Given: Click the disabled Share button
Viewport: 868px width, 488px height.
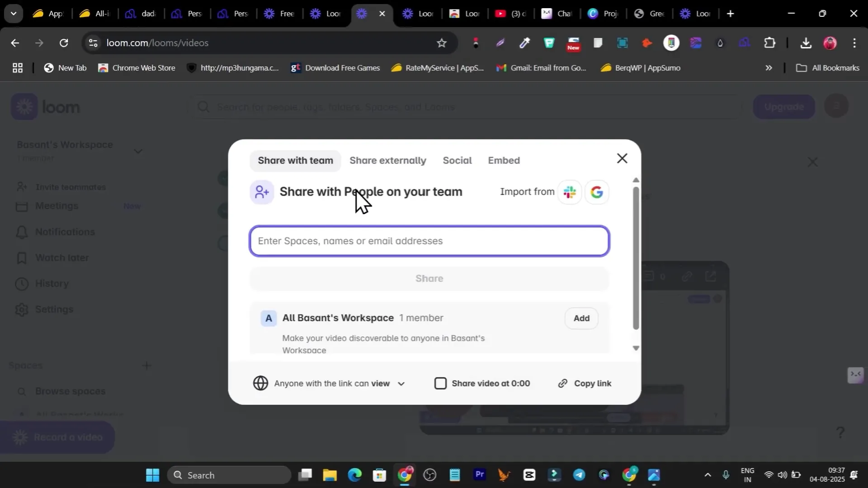Looking at the screenshot, I should tap(429, 278).
